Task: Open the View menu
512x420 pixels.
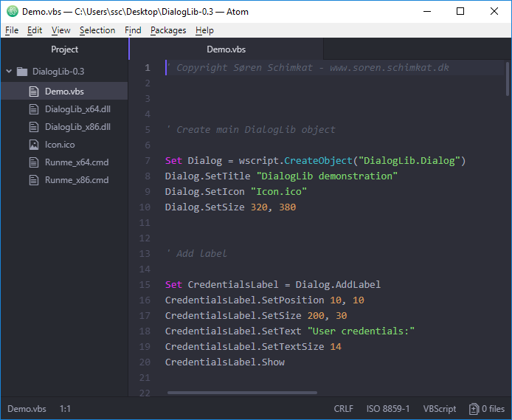Action: (x=60, y=30)
